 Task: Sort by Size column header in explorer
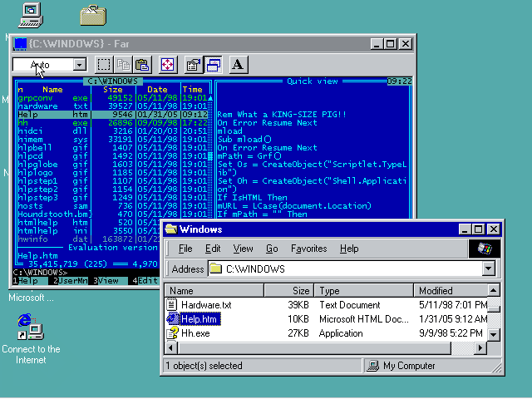coord(289,291)
